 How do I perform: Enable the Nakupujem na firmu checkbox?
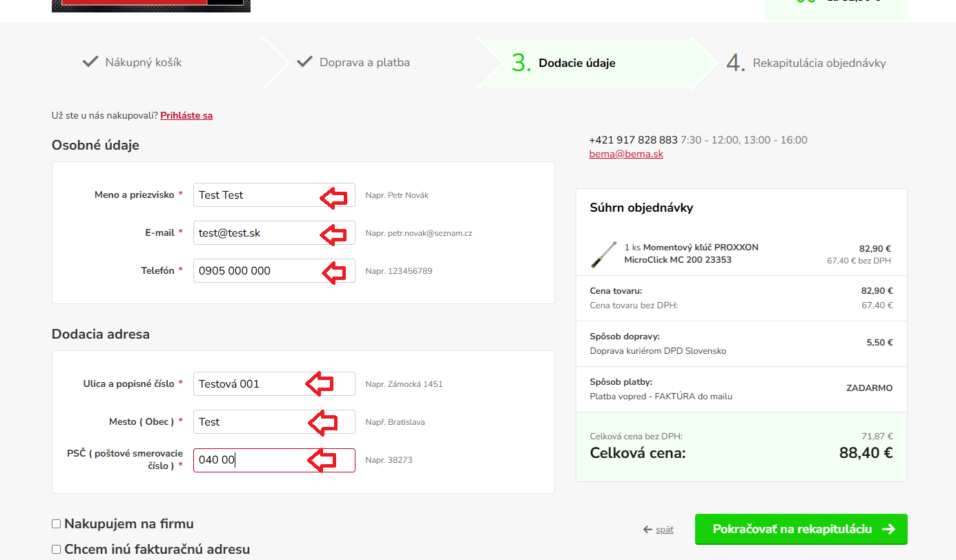tap(57, 524)
